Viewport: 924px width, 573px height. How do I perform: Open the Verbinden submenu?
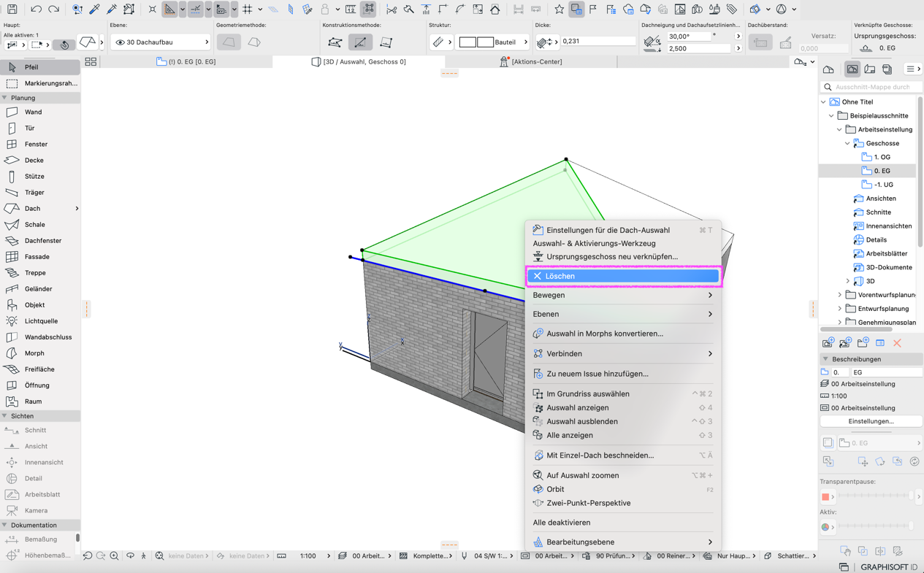pos(623,353)
